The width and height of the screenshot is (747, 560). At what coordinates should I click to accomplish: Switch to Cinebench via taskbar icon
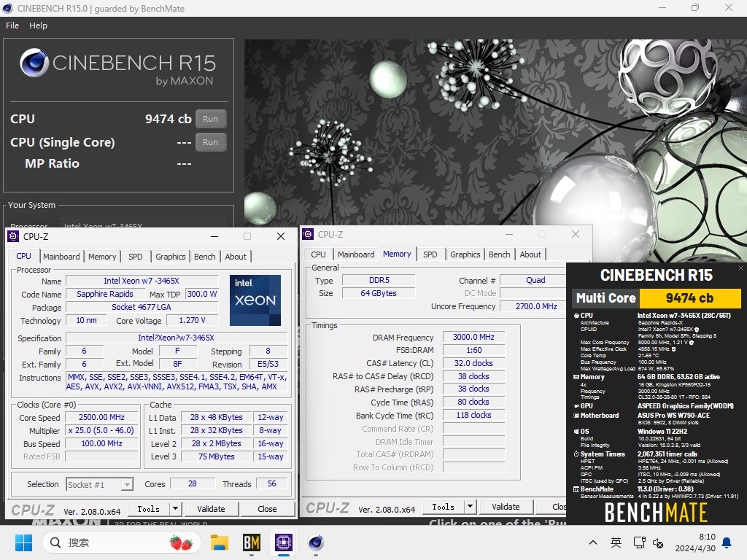315,542
